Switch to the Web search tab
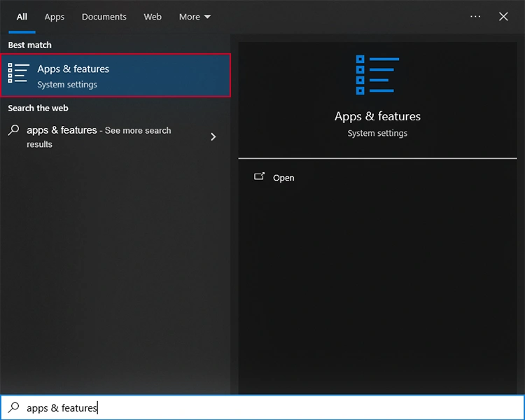Viewport: 525px width, 420px height. click(153, 17)
